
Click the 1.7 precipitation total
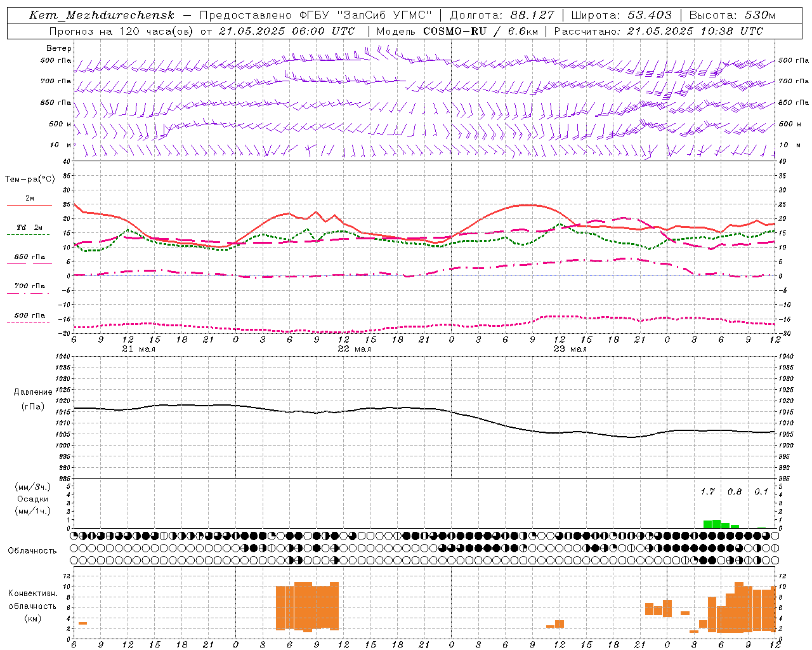point(707,491)
